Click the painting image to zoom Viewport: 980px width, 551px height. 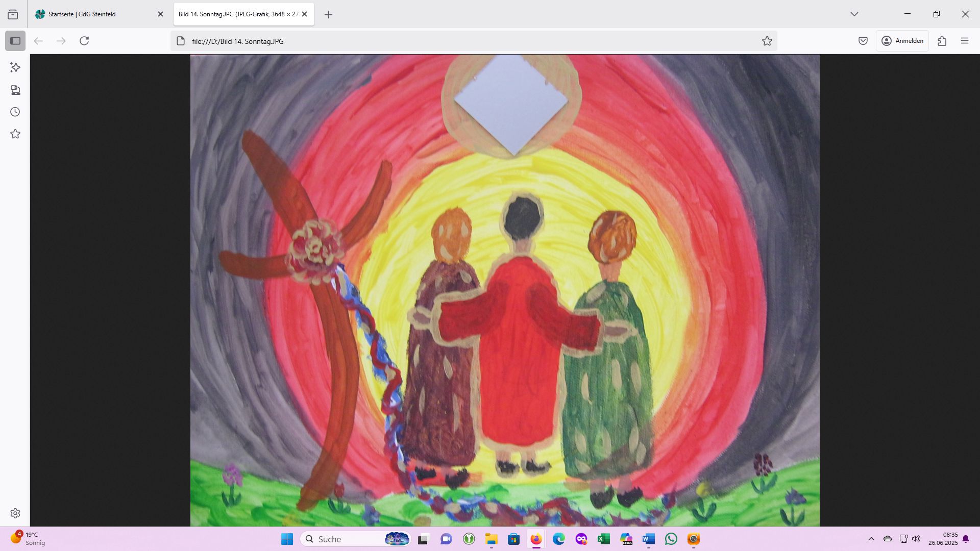click(505, 290)
